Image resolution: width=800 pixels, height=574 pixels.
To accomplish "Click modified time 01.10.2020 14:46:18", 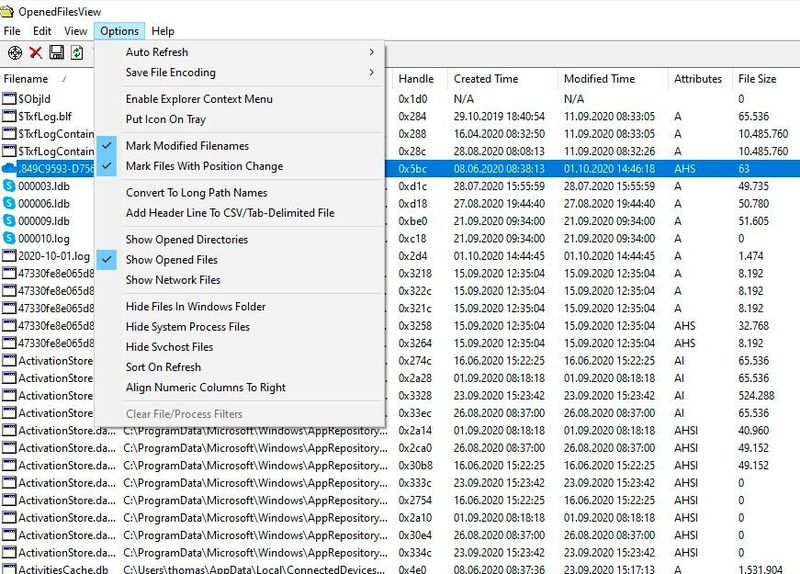I will point(609,168).
